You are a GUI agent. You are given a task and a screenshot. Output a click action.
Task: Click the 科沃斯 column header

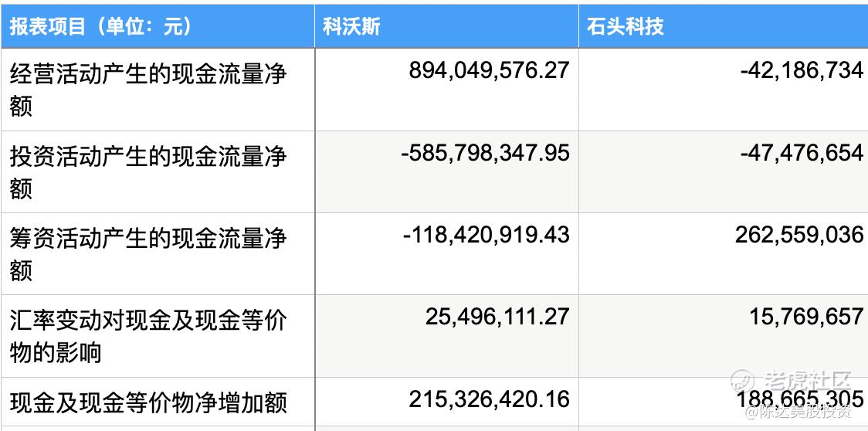pyautogui.click(x=446, y=26)
